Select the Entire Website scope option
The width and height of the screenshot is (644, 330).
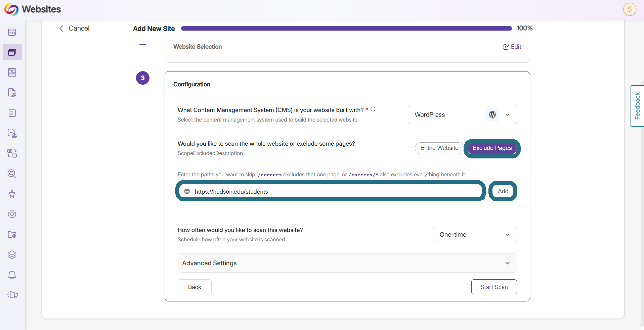pyautogui.click(x=439, y=148)
